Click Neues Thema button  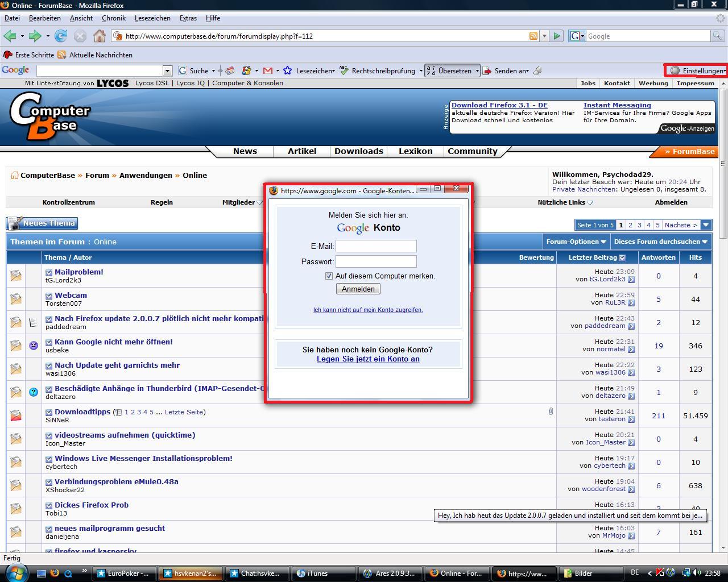42,223
